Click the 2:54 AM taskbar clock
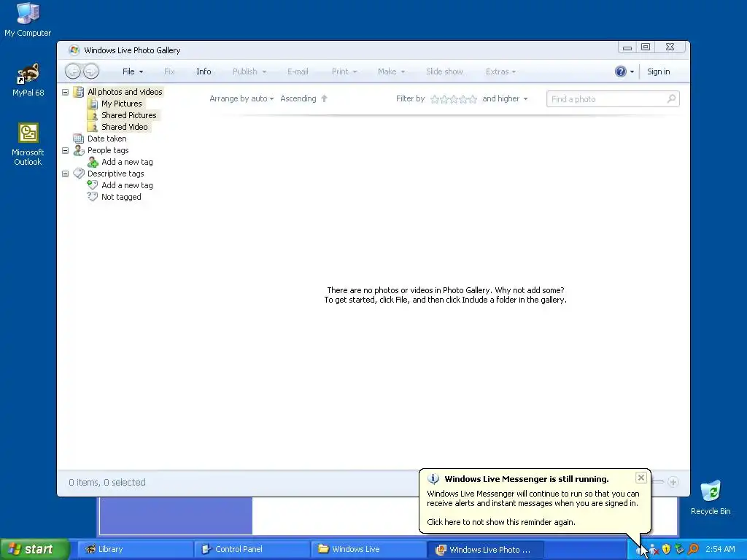This screenshot has height=560, width=747. coord(720,549)
